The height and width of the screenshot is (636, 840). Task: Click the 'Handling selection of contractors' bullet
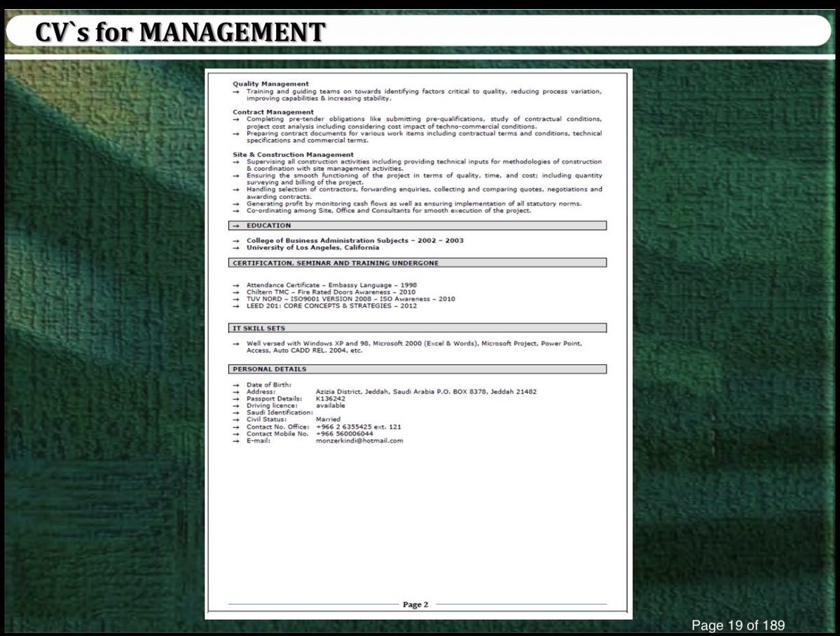pyautogui.click(x=424, y=193)
